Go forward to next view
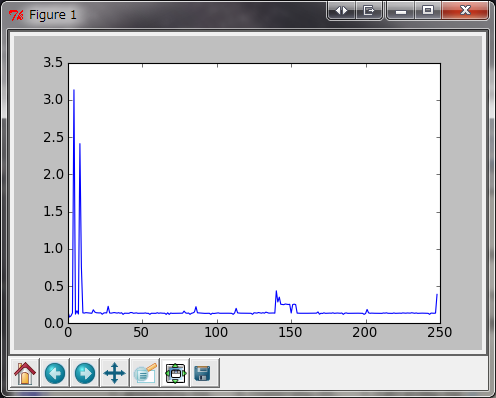The height and width of the screenshot is (398, 496). pyautogui.click(x=85, y=373)
